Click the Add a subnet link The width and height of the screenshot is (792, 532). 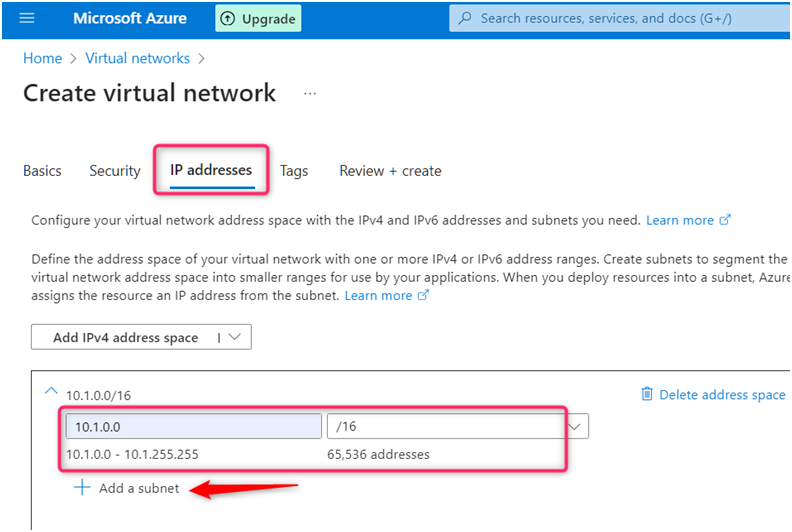(139, 488)
